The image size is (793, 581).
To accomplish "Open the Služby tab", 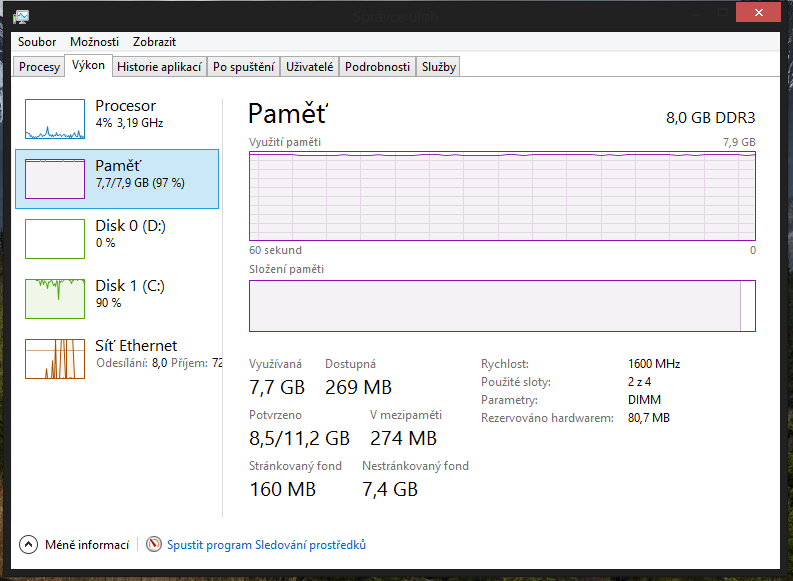I will (x=439, y=67).
